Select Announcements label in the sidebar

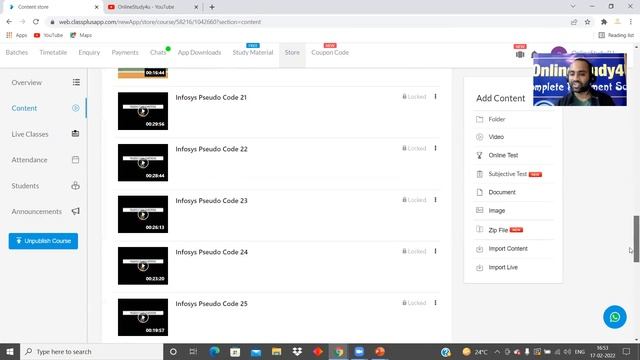pyautogui.click(x=36, y=211)
